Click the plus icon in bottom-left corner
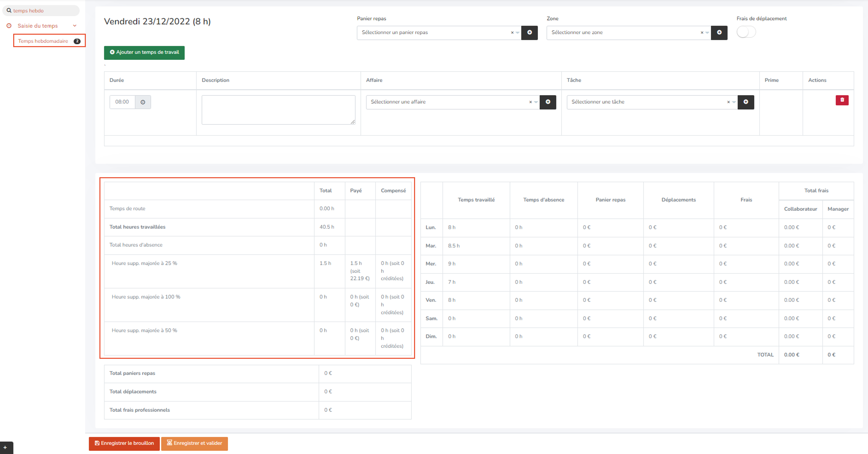 click(x=5, y=448)
